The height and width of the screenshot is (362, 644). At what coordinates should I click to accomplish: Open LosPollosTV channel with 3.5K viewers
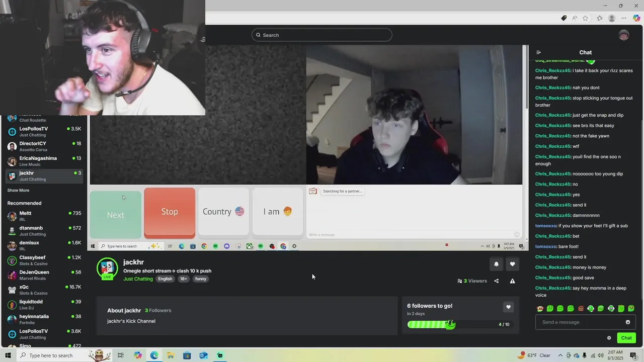44,132
